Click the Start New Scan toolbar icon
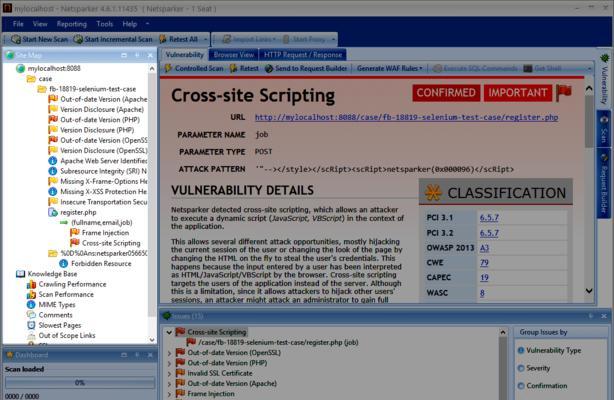Viewport: 614px width, 400px height. (x=16, y=39)
